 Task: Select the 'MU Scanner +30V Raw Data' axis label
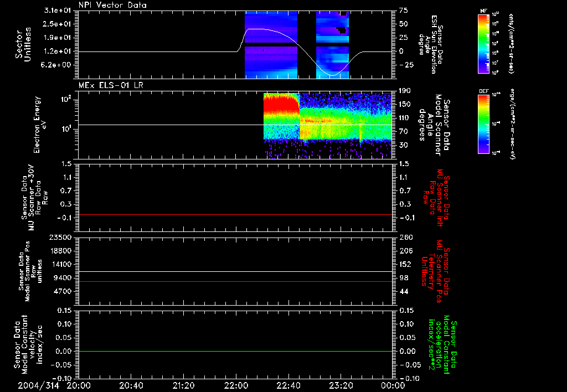click(34, 198)
